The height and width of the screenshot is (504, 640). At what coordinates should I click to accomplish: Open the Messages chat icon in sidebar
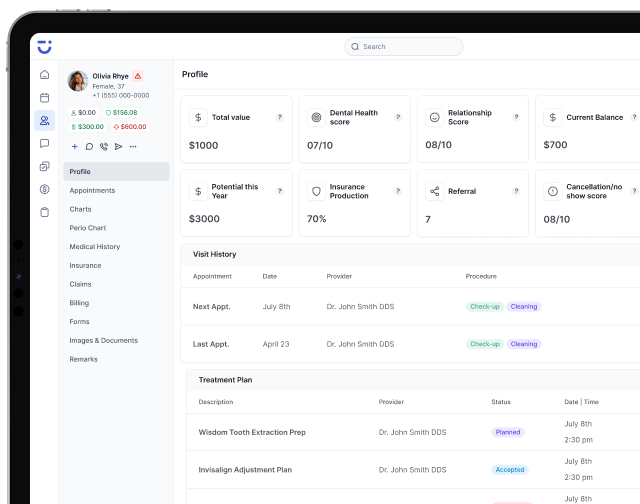coord(44,143)
